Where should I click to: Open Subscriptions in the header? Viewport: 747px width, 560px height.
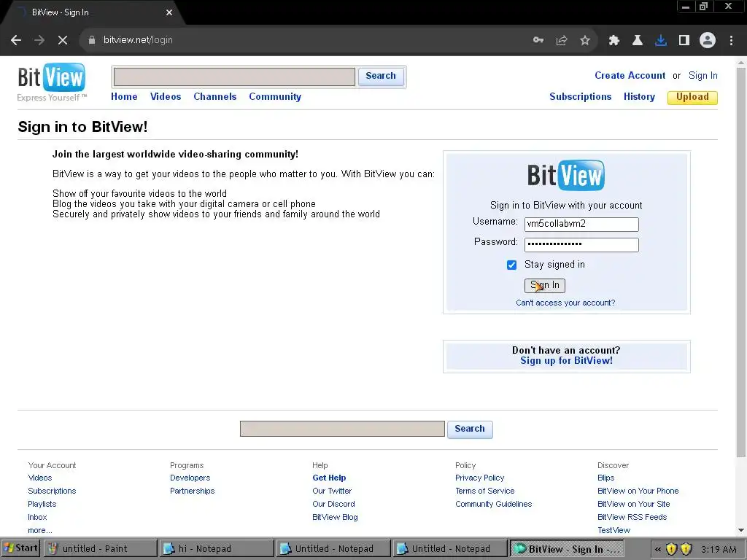[580, 97]
